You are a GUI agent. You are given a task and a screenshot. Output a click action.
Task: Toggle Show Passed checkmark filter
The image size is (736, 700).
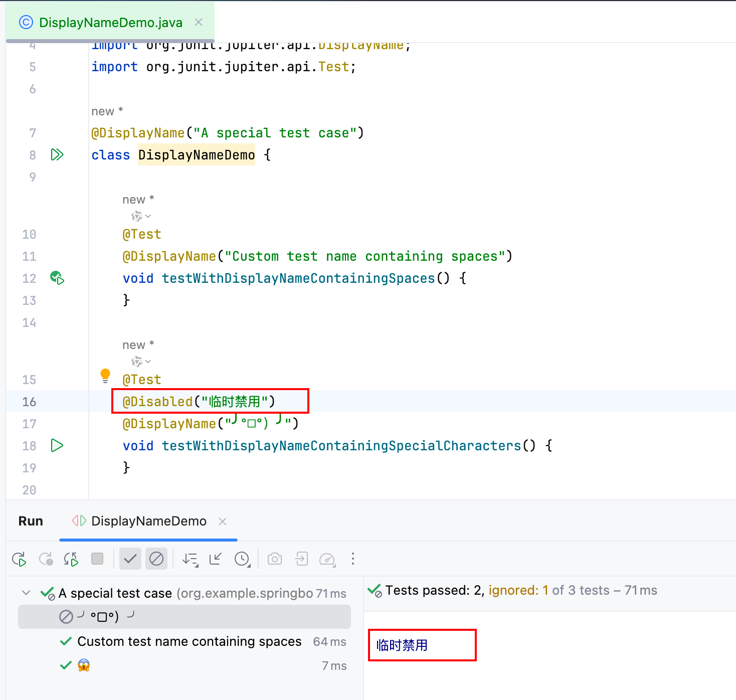tap(130, 559)
